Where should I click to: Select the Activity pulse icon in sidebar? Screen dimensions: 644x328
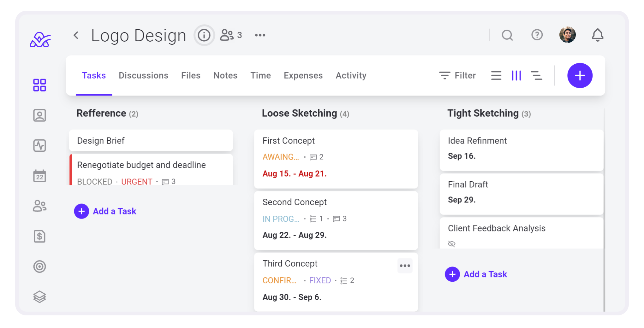(x=39, y=145)
